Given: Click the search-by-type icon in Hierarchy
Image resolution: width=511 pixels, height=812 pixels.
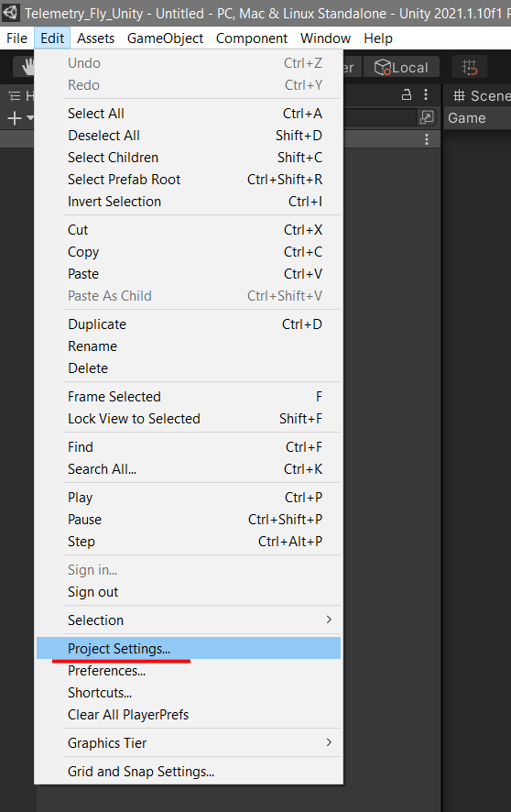Looking at the screenshot, I should point(427,117).
